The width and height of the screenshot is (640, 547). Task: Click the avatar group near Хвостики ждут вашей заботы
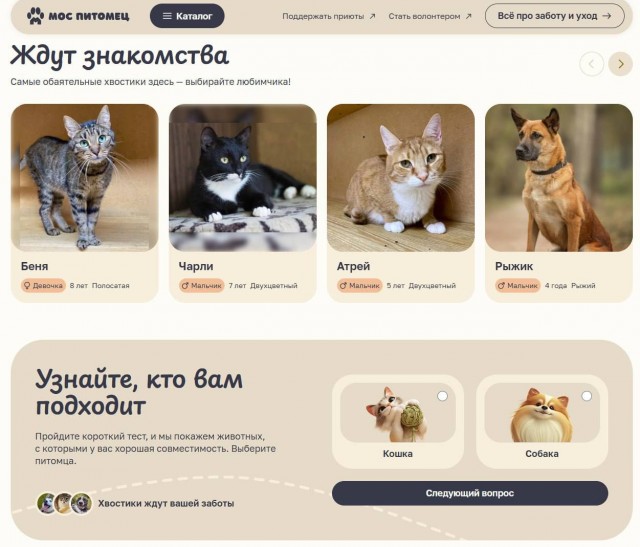click(64, 503)
